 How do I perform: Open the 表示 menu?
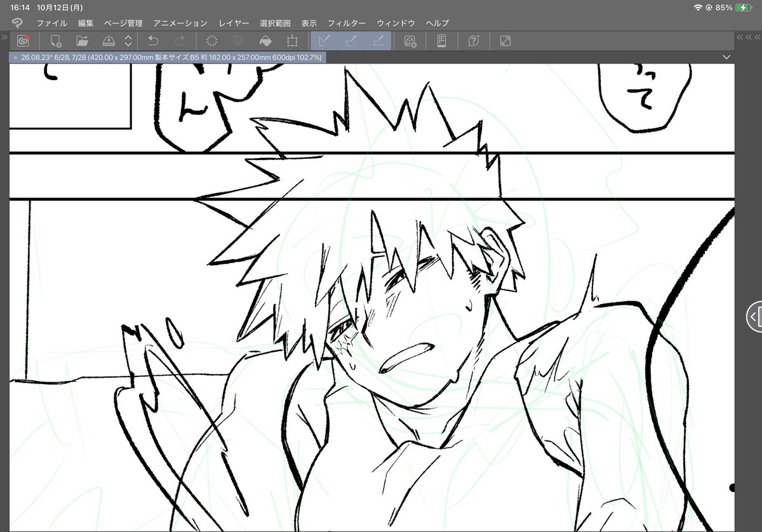pyautogui.click(x=309, y=23)
